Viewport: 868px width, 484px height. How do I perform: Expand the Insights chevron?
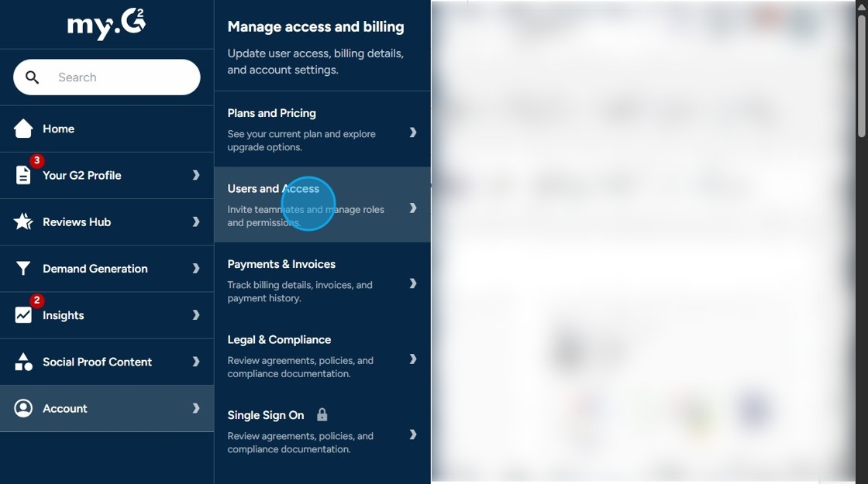(196, 314)
